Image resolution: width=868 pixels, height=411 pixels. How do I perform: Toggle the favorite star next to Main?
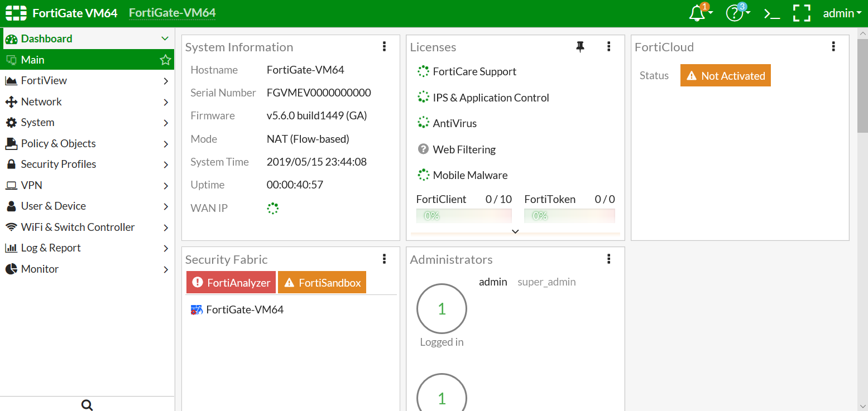pos(165,59)
